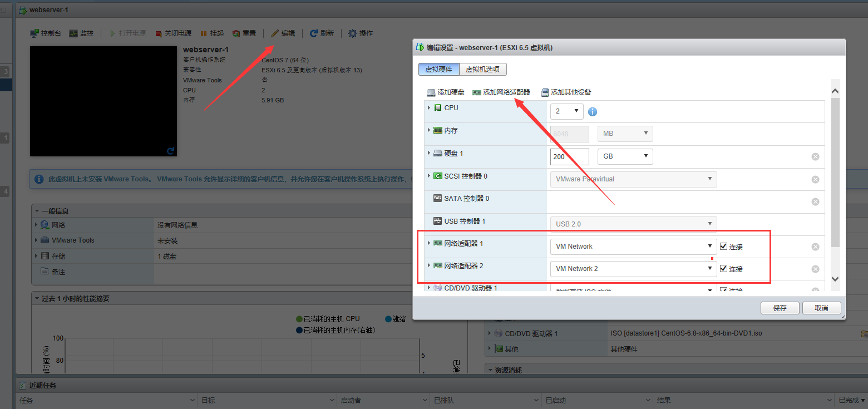Expand the 硬盘 1 row
Screen dimensions: 868x409
429,153
